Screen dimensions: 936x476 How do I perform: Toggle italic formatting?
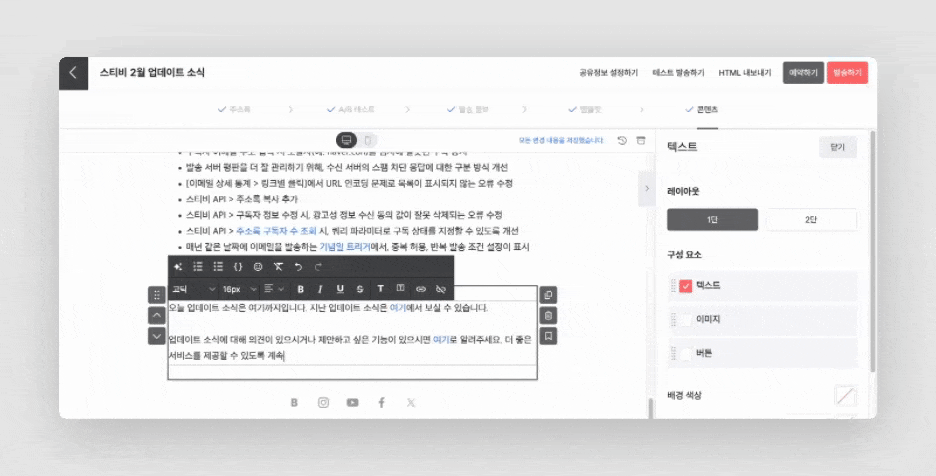[x=320, y=289]
